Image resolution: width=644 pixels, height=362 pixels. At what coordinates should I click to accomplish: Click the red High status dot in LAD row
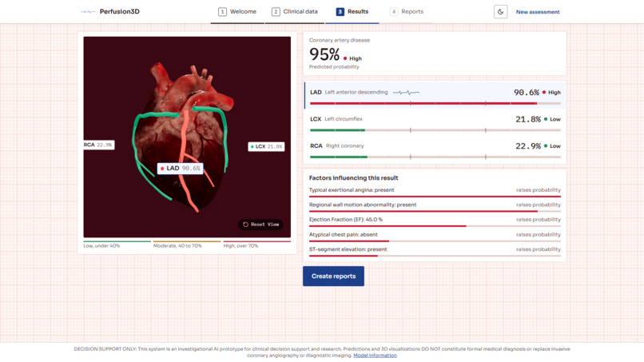[544, 93]
